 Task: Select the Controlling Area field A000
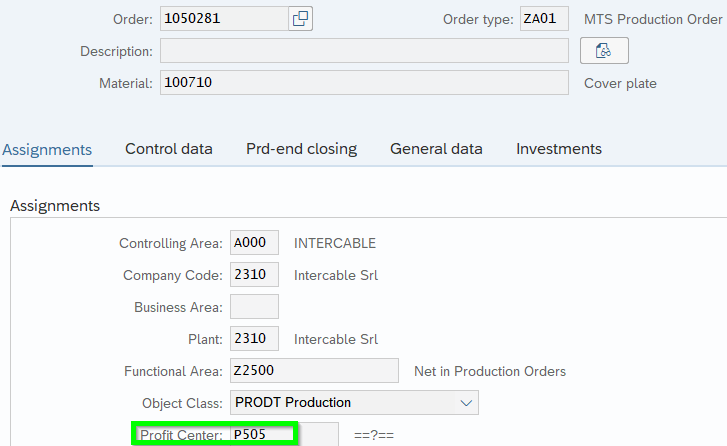[254, 243]
